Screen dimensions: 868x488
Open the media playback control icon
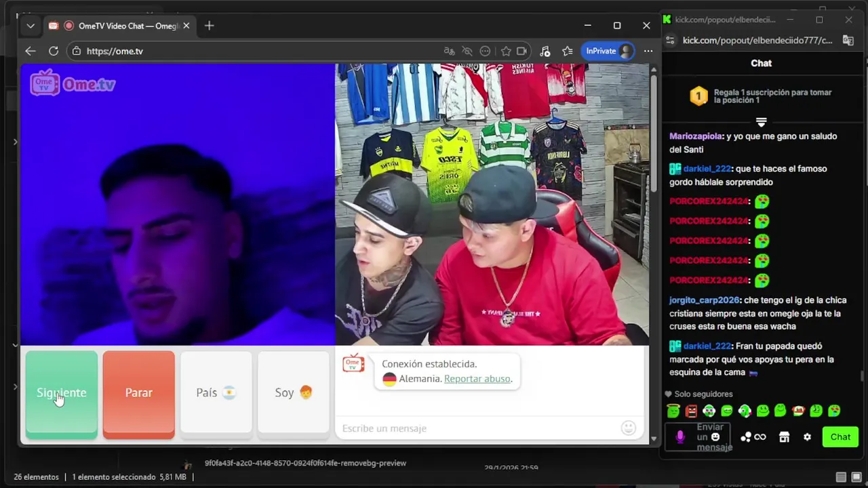click(x=545, y=51)
